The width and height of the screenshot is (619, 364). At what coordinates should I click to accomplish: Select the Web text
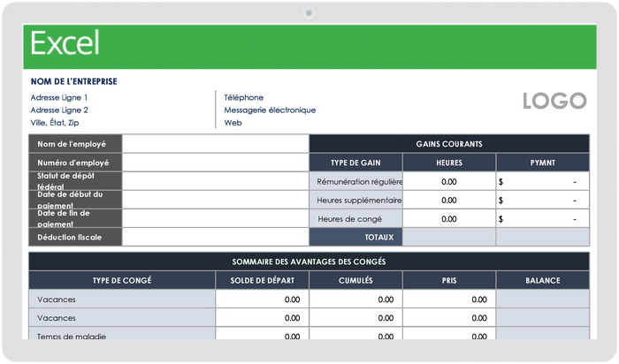[x=233, y=123]
